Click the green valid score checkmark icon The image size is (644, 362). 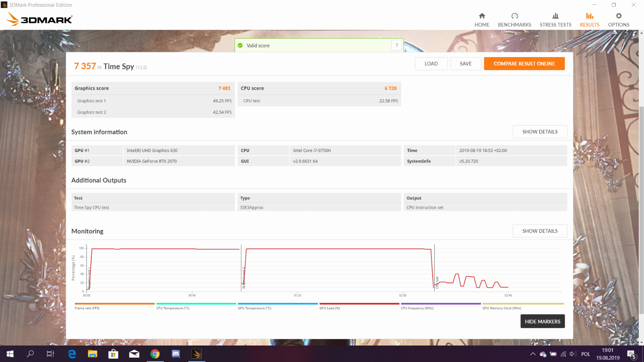click(x=240, y=45)
